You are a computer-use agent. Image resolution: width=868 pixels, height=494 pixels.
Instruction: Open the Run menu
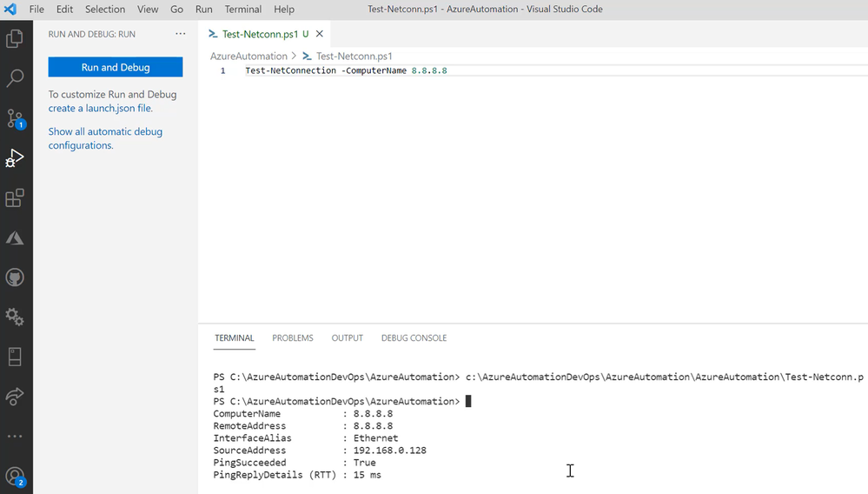[x=203, y=9]
